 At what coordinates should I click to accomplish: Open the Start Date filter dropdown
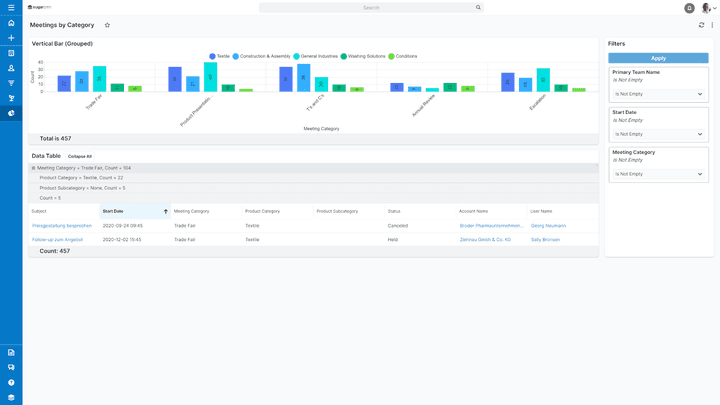tap(658, 134)
